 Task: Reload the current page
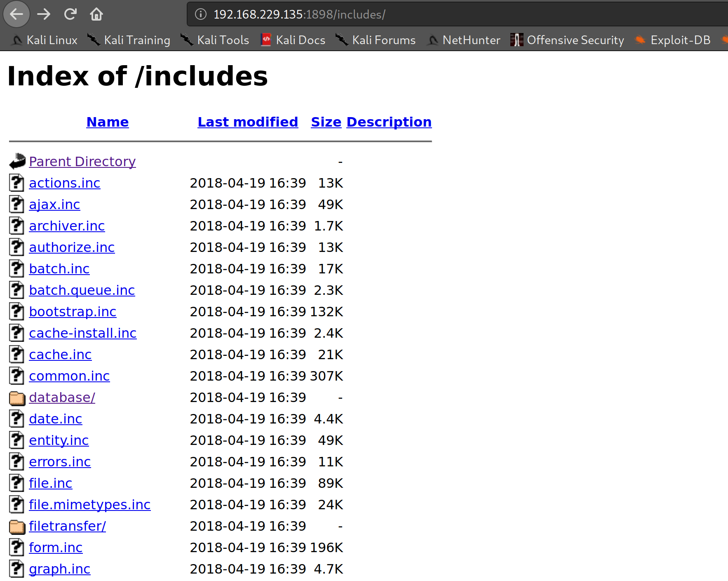[70, 14]
